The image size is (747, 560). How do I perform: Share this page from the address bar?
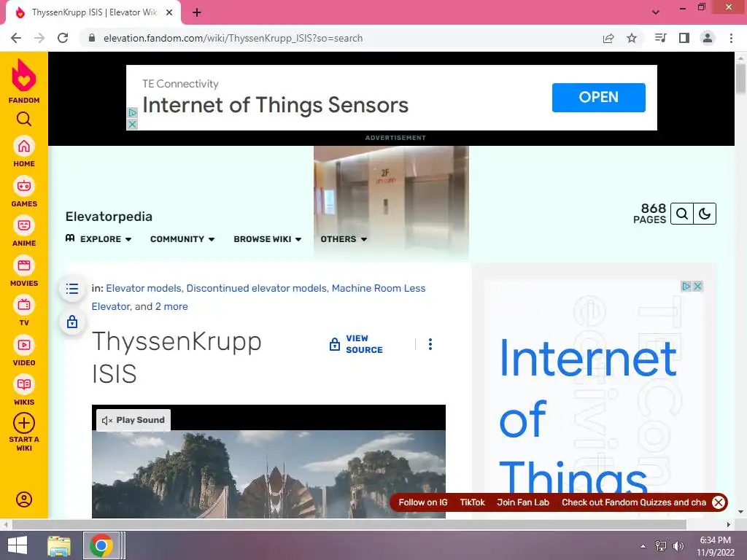pos(608,38)
